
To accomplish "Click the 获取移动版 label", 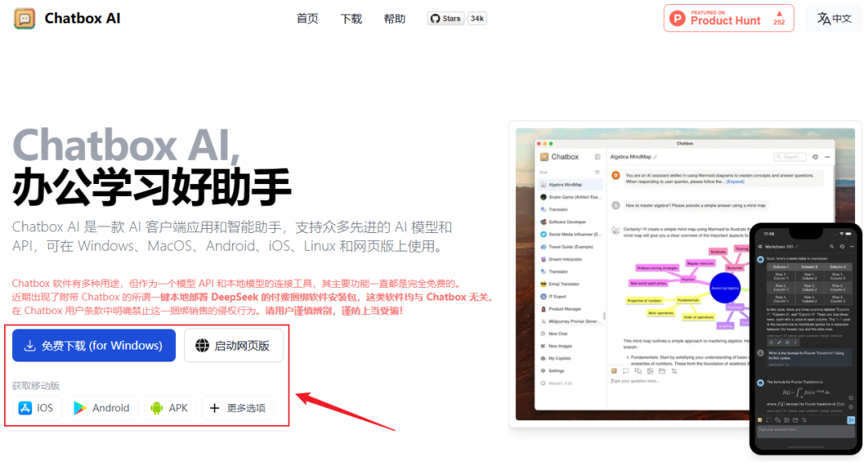I will click(36, 385).
